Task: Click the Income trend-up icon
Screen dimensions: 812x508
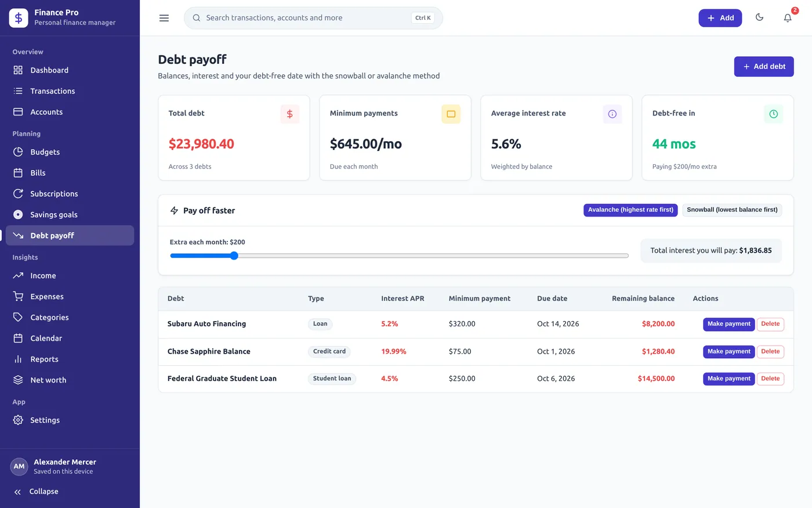Action: coord(18,276)
